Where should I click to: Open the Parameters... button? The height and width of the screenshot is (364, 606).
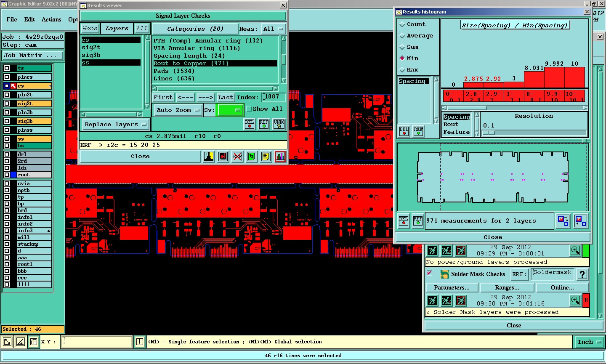point(452,287)
